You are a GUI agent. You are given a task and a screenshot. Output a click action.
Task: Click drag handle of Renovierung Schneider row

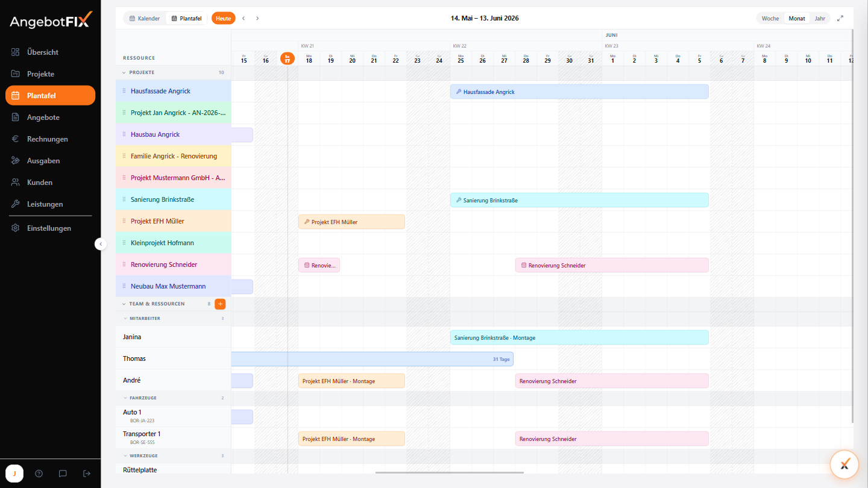click(x=124, y=264)
